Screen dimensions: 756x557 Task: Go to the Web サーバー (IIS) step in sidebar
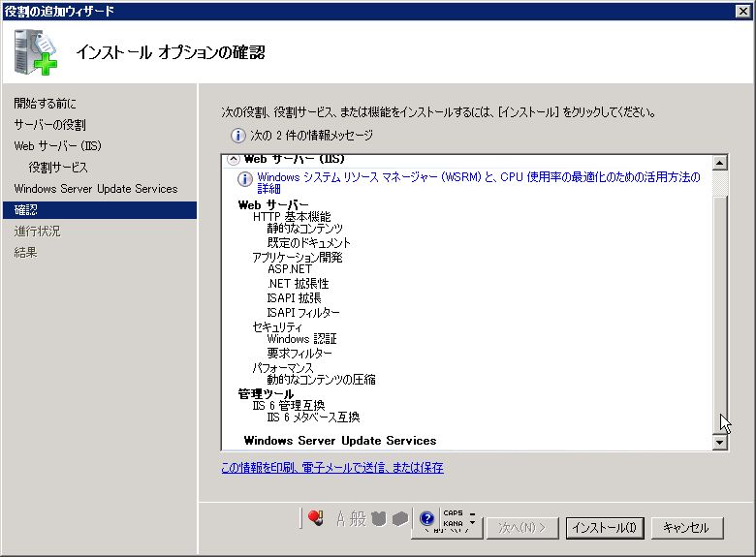[58, 146]
